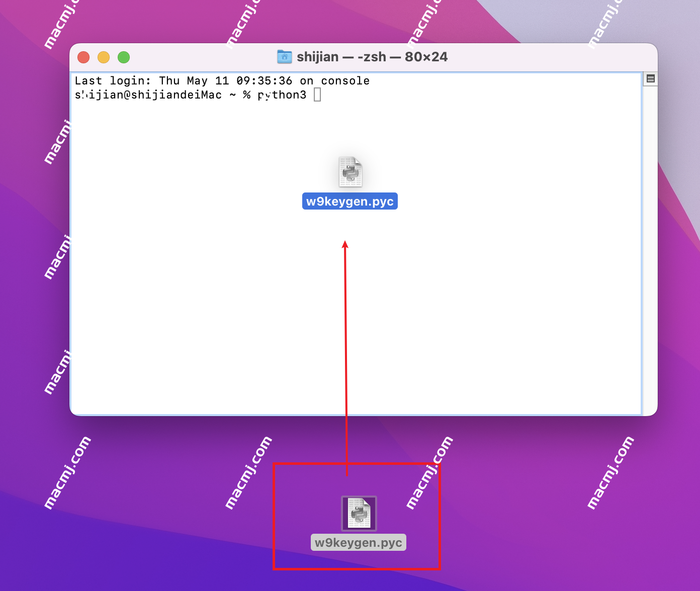Click the dragged w9keygen.pyc icon inside Terminal
This screenshot has height=591, width=700.
[x=351, y=172]
